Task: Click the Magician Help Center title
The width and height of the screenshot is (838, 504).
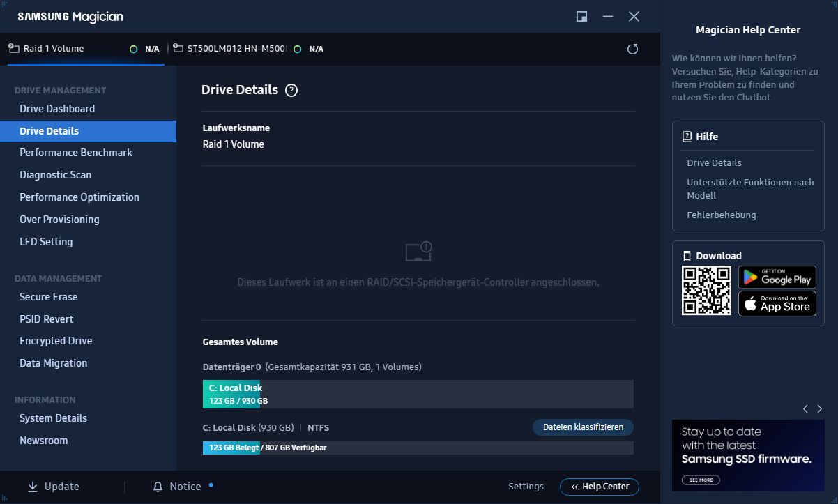Action: coord(748,30)
